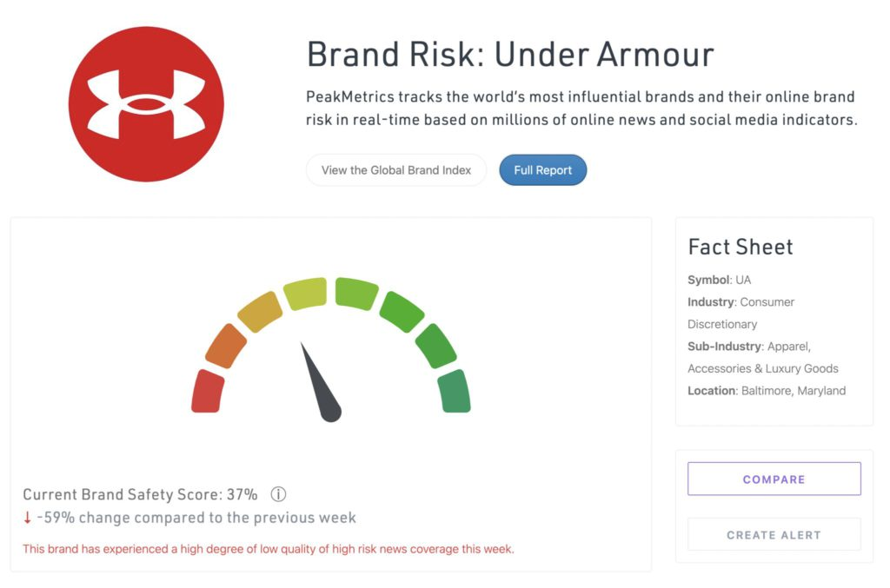890x588 pixels.
Task: Click the Fact Sheet heading
Action: pos(741,248)
